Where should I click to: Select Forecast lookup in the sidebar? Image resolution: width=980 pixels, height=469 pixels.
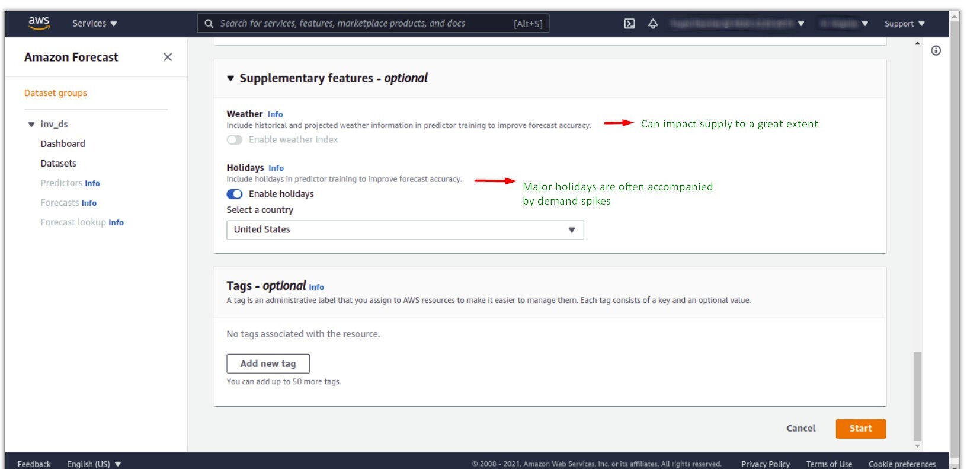click(73, 222)
